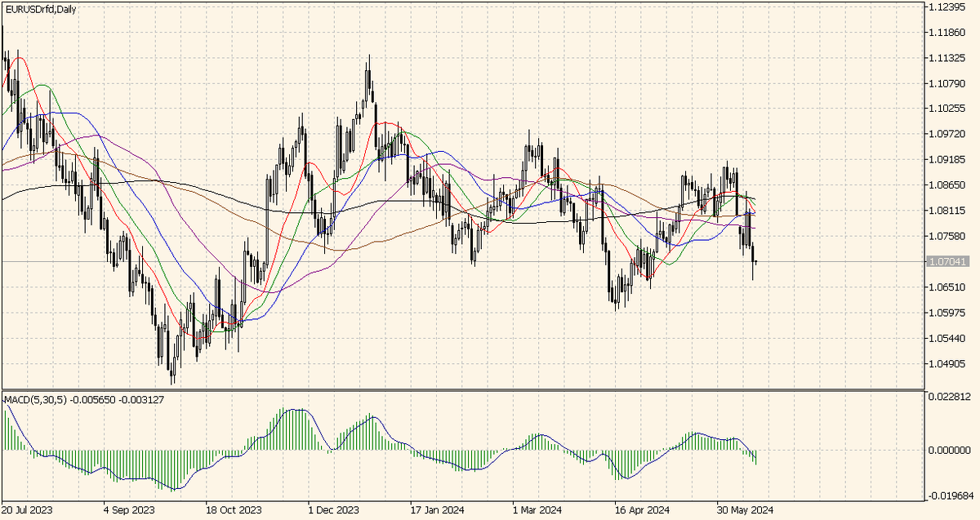Viewport: 980px width, 520px height.
Task: Click MACD scale value 0.000000
Action: (x=949, y=450)
